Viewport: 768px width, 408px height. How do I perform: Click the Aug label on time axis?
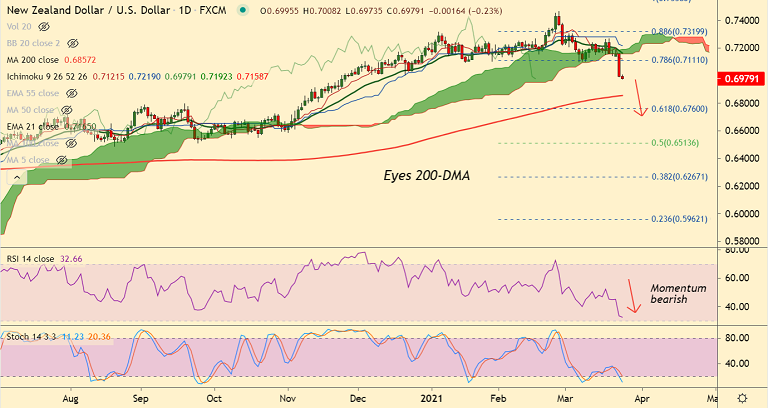coord(71,399)
